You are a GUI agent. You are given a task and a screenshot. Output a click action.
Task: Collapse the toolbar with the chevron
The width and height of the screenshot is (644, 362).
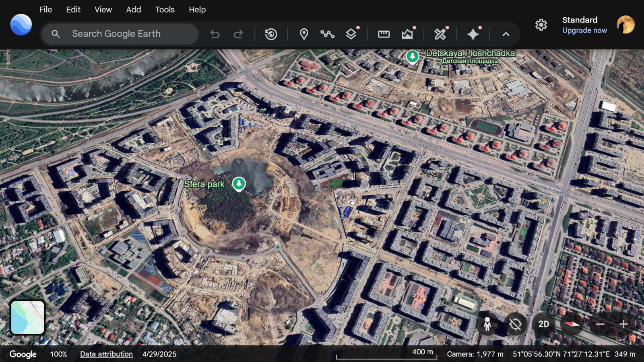pos(506,34)
